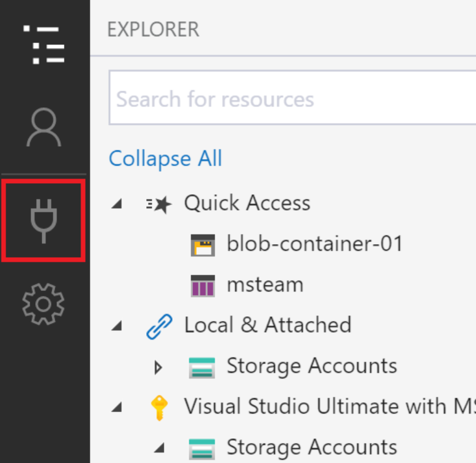Click the Connect plug icon
The height and width of the screenshot is (463, 476).
(x=44, y=221)
